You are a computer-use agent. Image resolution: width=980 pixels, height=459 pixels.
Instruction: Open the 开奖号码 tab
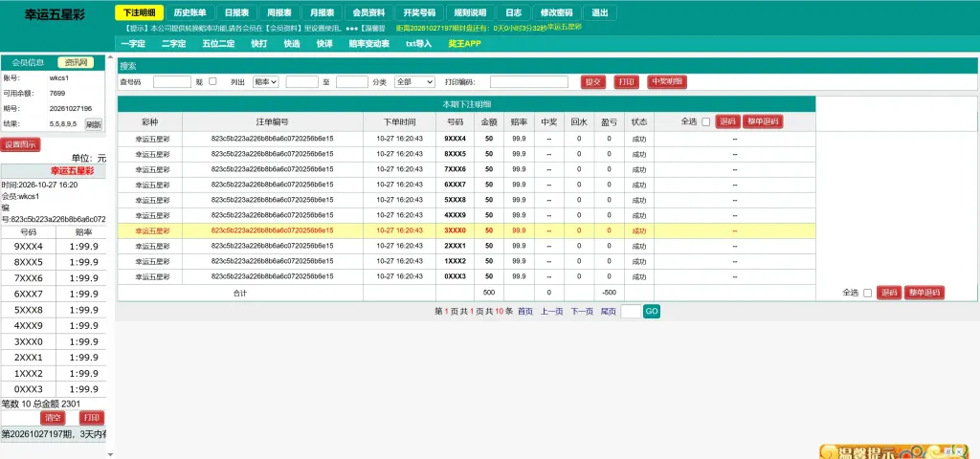419,12
